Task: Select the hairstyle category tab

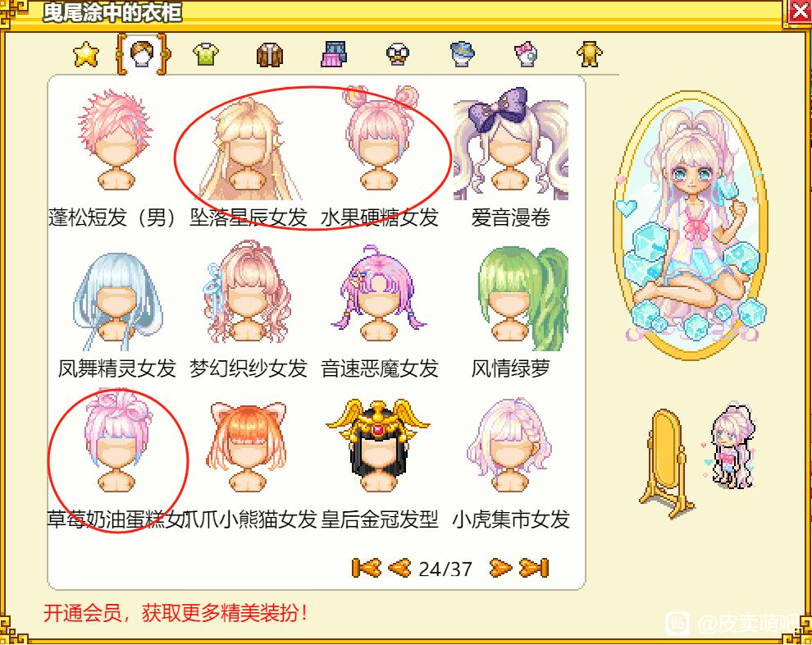Action: coord(143,53)
